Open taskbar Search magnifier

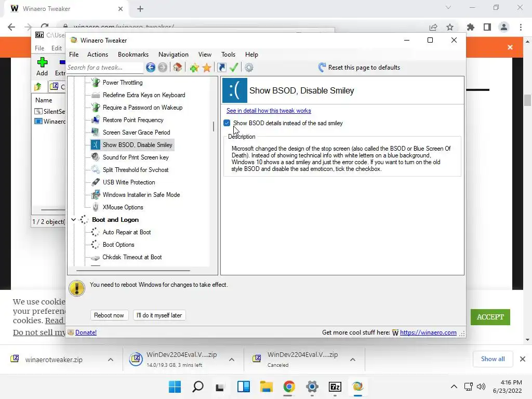(198, 387)
